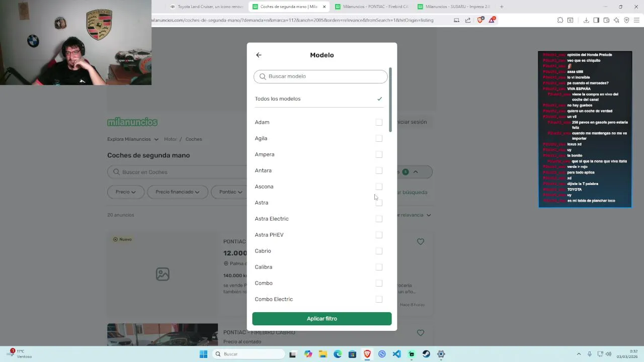
Task: Open Visual Studio Code from taskbar
Action: (396, 354)
